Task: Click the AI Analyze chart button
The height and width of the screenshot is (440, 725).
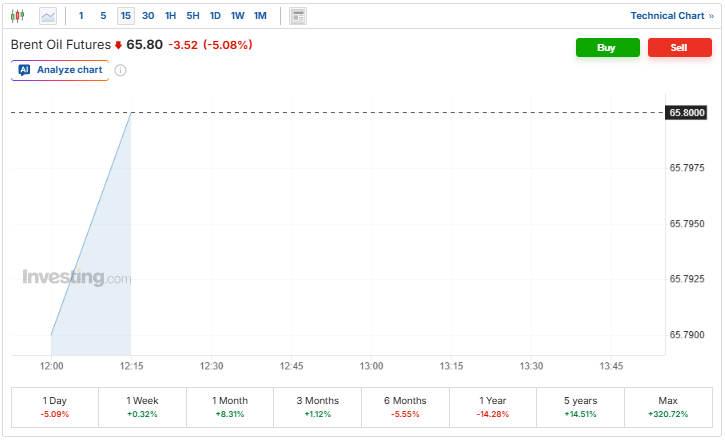Action: tap(60, 70)
